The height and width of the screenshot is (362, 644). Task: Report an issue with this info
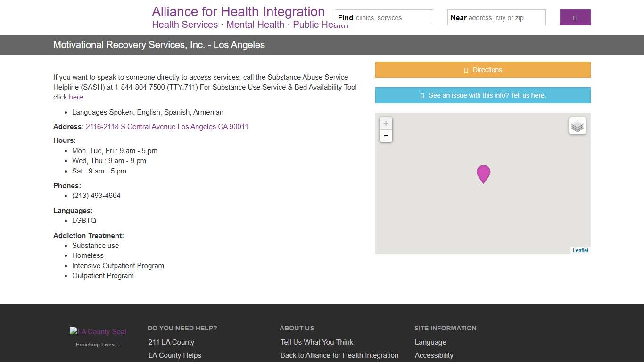483,95
